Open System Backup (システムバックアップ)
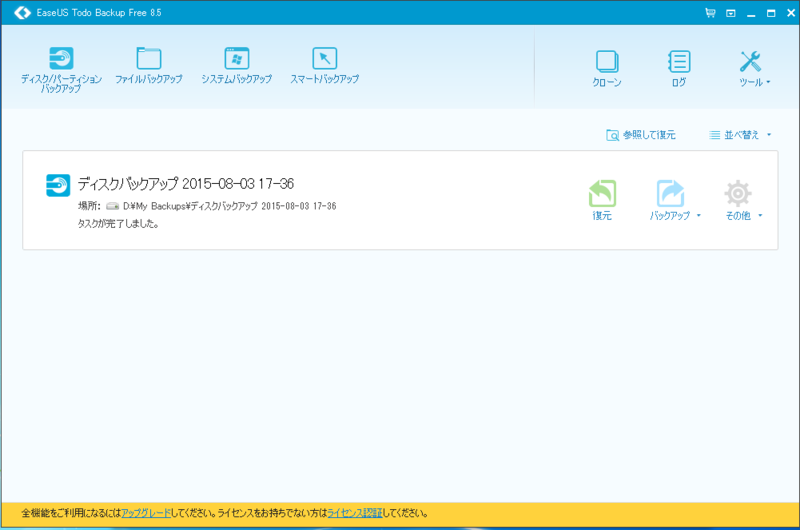This screenshot has width=800, height=530. 236,65
